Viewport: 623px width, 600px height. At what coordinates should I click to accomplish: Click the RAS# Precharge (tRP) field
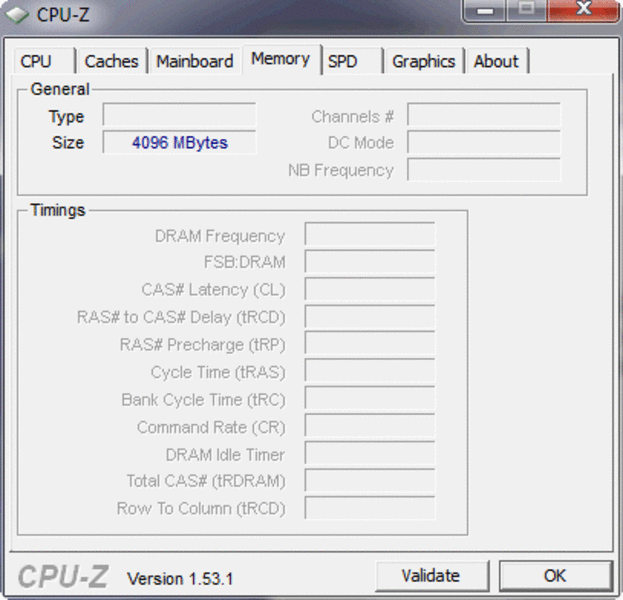click(x=370, y=344)
